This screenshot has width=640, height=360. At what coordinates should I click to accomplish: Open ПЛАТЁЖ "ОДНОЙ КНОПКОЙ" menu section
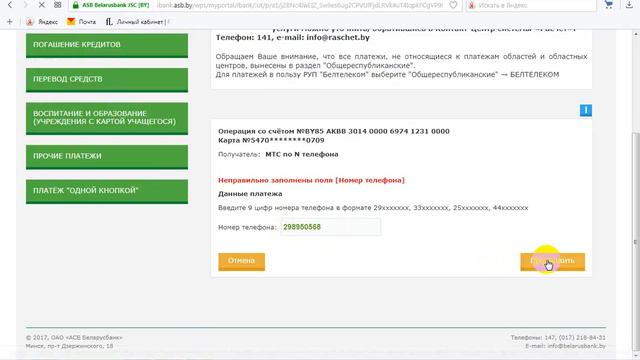pos(107,191)
